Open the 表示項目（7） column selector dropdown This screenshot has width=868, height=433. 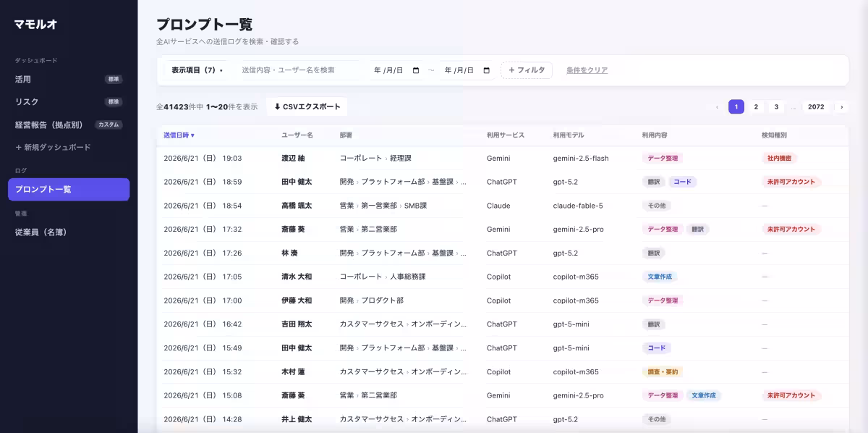197,70
